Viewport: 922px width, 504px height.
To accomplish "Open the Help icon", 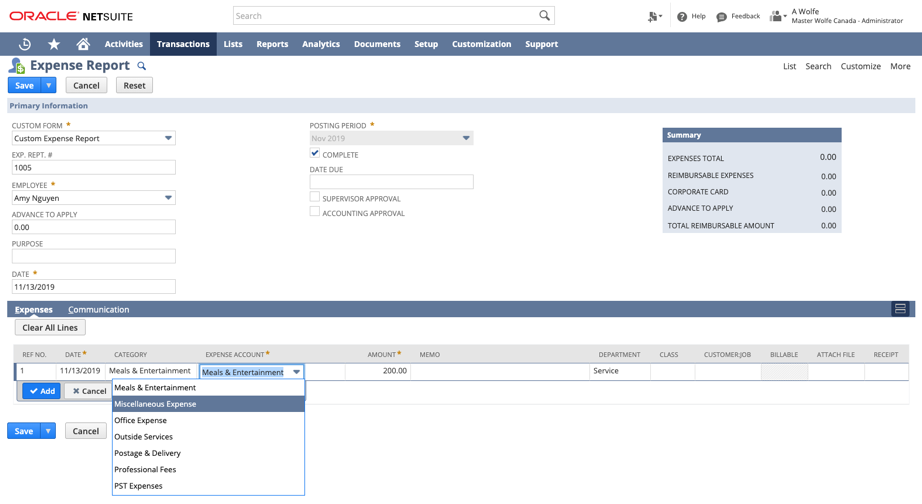I will tap(682, 17).
